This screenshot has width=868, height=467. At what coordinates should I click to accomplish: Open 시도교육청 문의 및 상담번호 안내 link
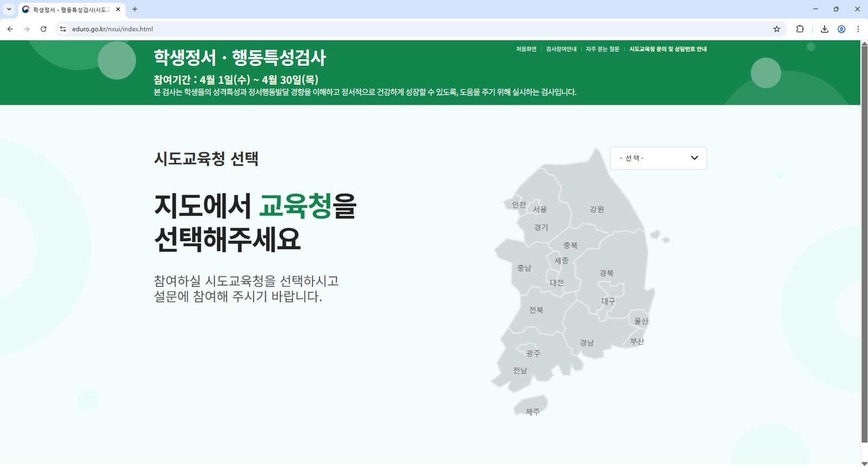pos(668,49)
